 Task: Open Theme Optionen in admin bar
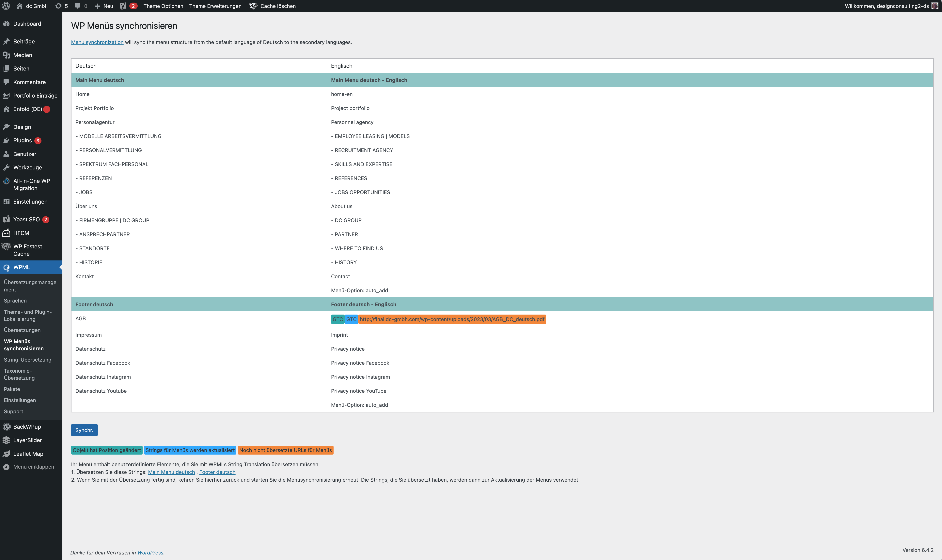coord(163,6)
